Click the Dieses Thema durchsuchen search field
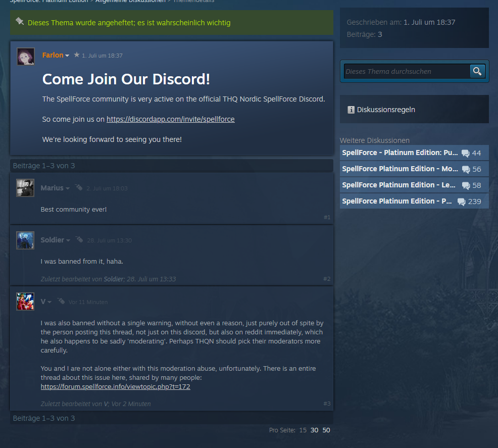 tap(407, 71)
